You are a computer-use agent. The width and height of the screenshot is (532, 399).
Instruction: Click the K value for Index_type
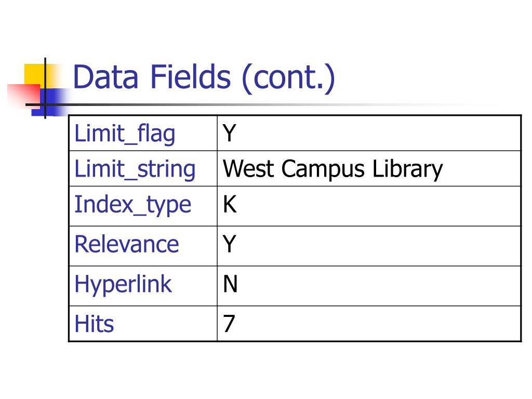(x=230, y=204)
